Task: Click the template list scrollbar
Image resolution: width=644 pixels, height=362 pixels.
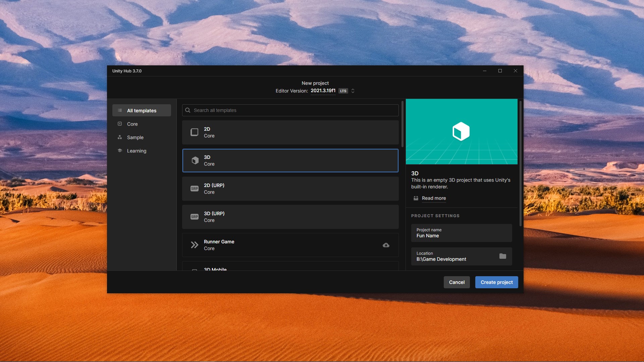Action: 402,124
